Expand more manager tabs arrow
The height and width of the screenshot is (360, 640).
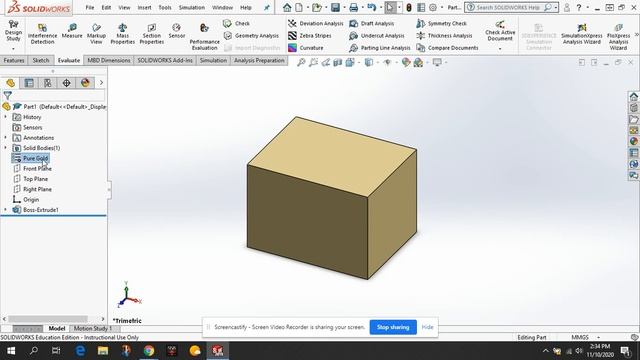tap(101, 83)
